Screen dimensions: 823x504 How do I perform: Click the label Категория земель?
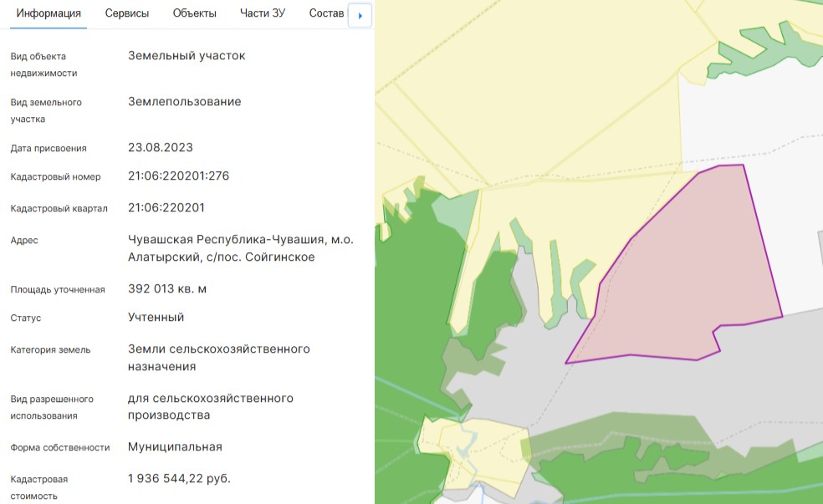click(50, 350)
